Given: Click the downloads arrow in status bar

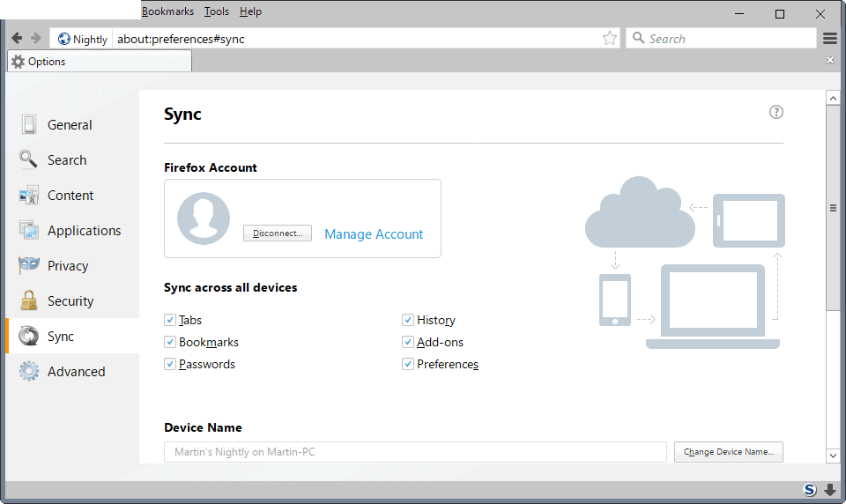Looking at the screenshot, I should click(x=830, y=489).
